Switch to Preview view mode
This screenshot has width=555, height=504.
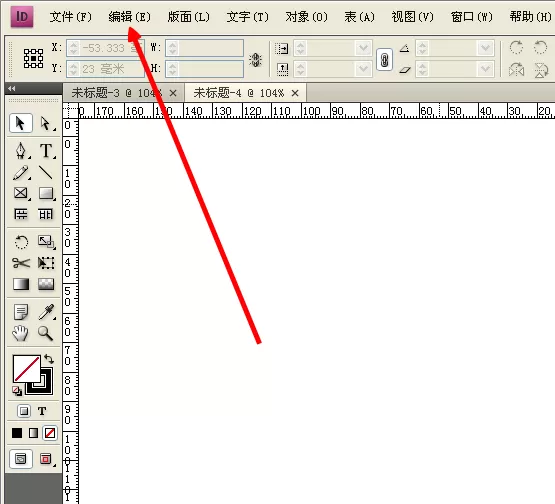coord(46,459)
